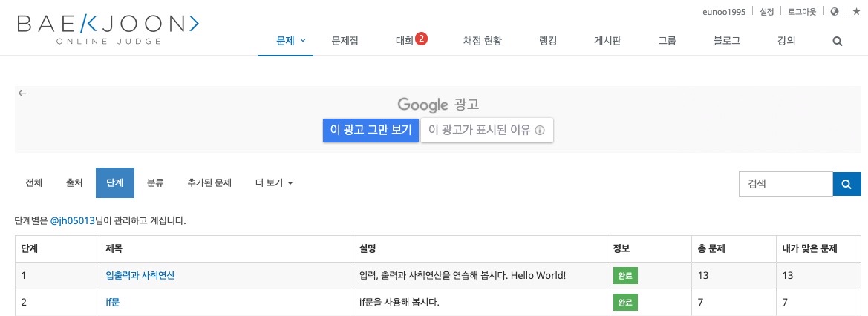Click the Google 광고 label
This screenshot has height=316, width=868.
438,104
